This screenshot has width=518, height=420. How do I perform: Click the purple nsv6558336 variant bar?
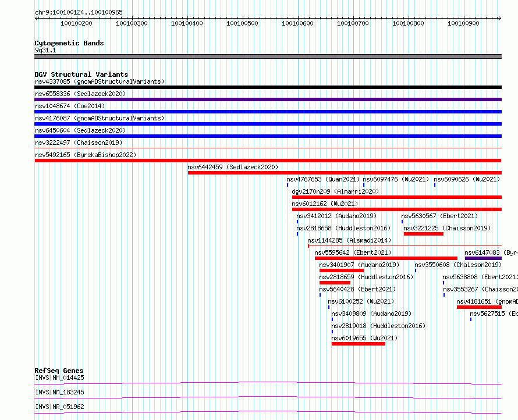coord(268,99)
